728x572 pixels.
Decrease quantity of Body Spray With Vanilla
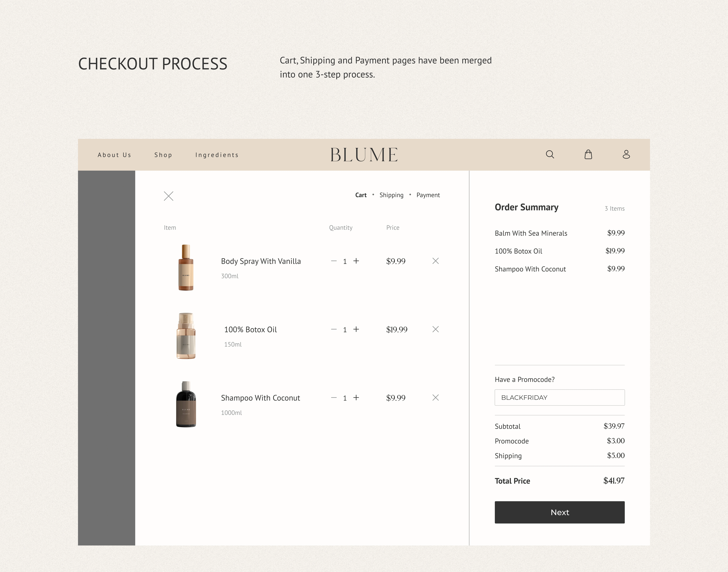tap(334, 261)
